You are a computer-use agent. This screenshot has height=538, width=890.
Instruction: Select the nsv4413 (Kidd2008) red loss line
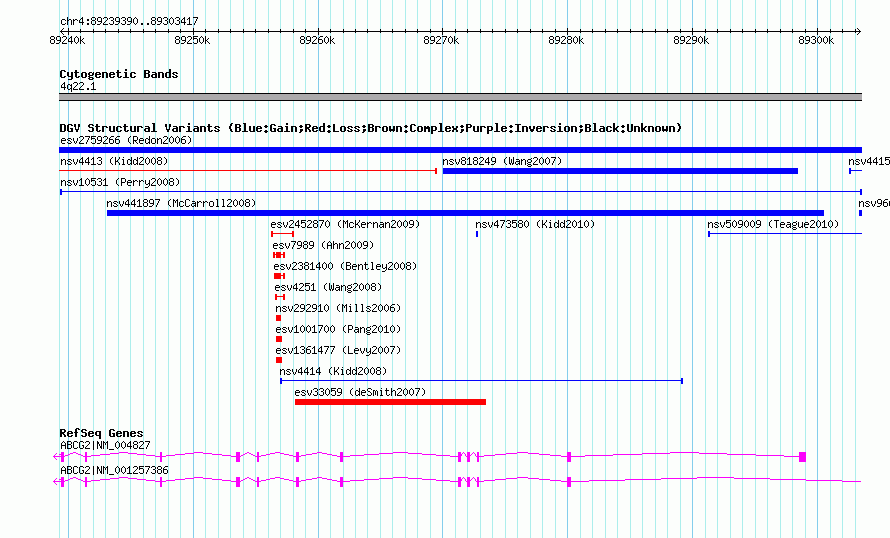coord(248,170)
